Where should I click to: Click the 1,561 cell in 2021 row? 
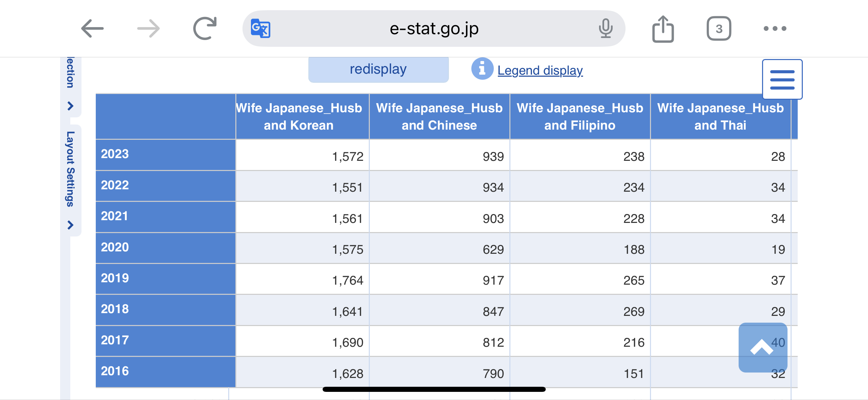coord(302,217)
